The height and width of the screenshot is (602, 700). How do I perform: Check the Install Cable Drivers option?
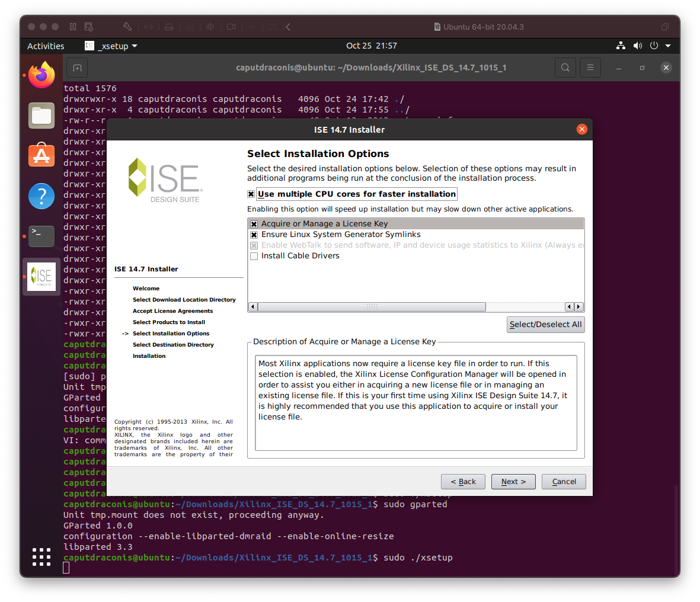254,256
